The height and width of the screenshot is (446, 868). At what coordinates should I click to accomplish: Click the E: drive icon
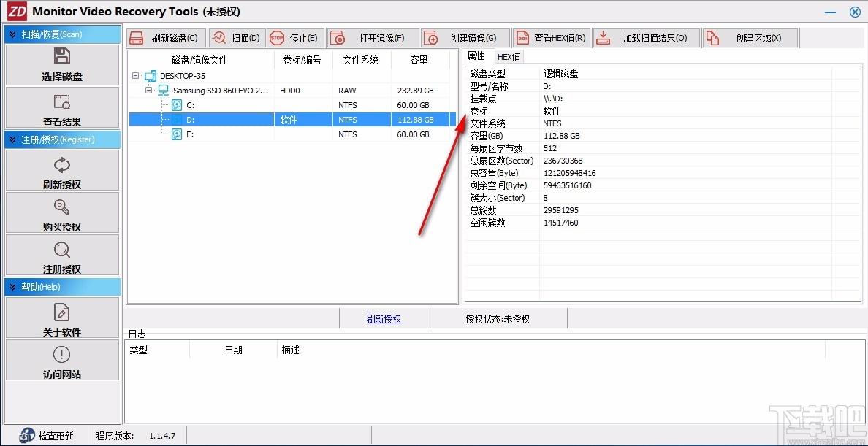[x=177, y=134]
